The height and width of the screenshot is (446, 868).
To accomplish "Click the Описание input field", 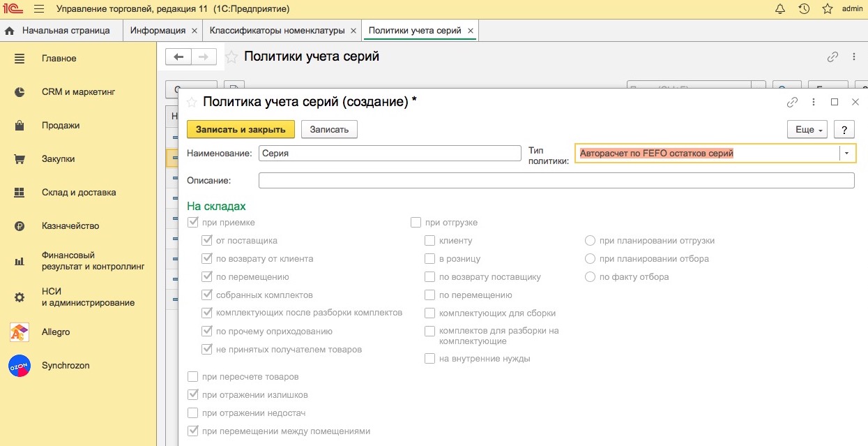I will tap(556, 180).
